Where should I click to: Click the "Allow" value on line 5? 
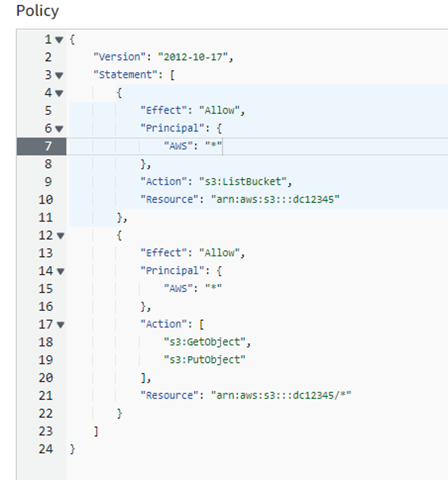click(219, 110)
